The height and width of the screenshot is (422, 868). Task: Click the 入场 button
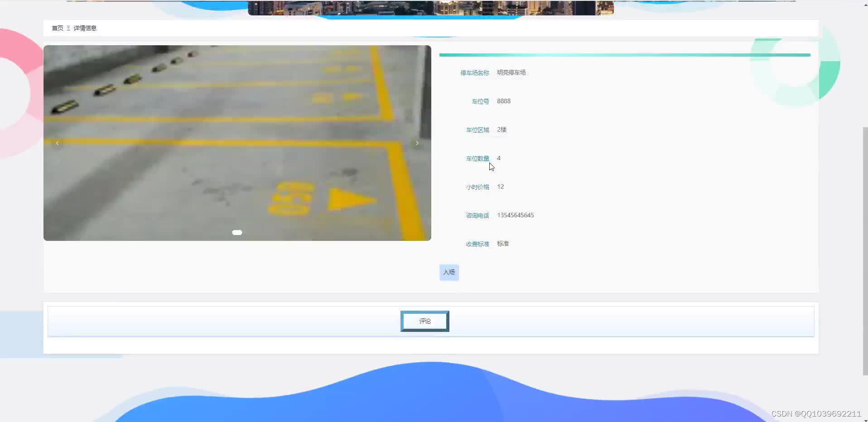[449, 272]
